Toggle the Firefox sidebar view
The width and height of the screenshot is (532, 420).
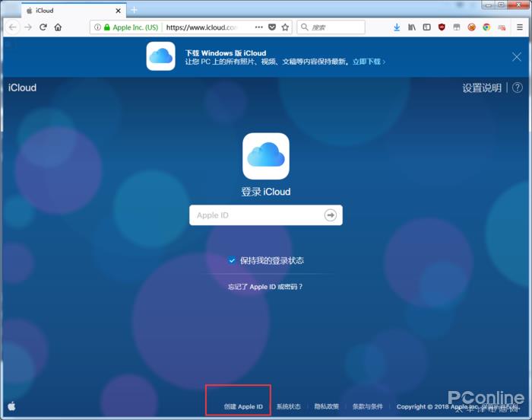click(x=426, y=27)
